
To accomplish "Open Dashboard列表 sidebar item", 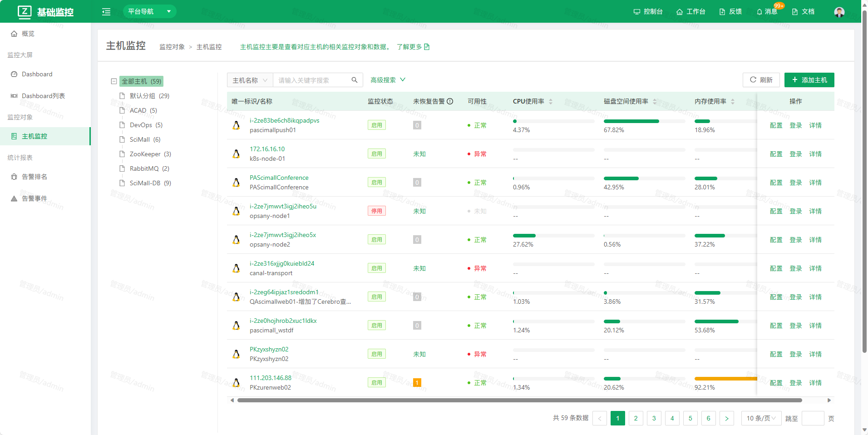I will [x=45, y=96].
